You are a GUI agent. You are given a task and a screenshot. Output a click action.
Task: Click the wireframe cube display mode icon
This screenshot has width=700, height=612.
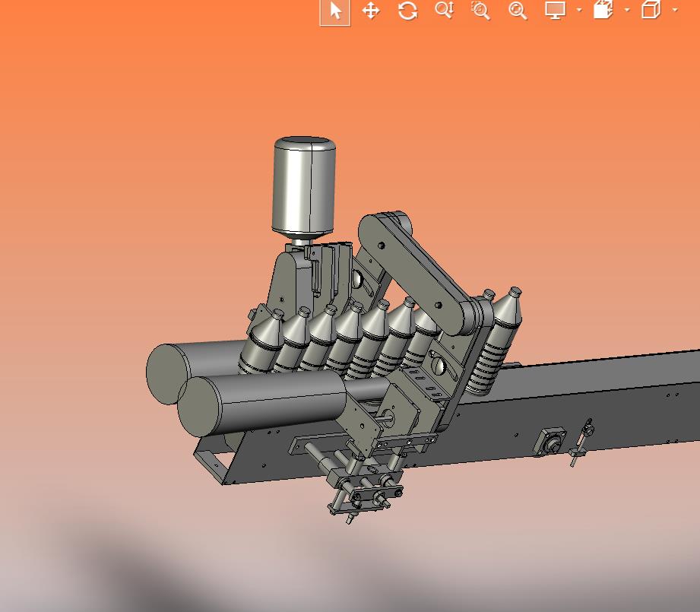click(x=651, y=9)
